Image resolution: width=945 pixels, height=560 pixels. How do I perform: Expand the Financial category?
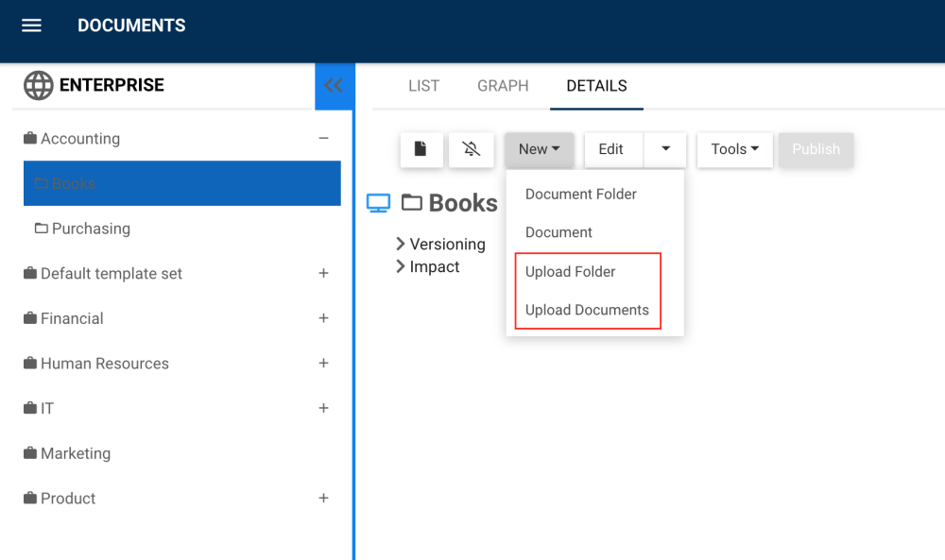click(323, 318)
